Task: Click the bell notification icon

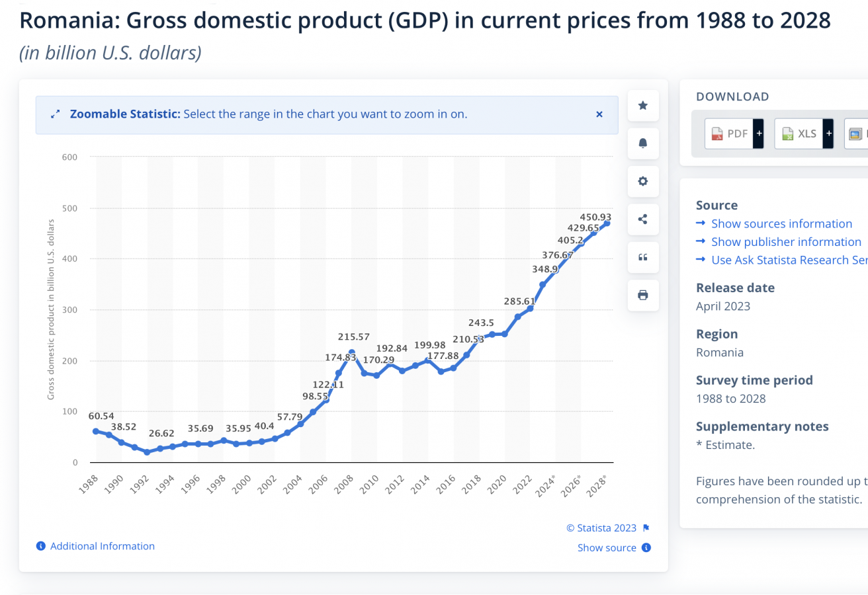Action: tap(642, 143)
